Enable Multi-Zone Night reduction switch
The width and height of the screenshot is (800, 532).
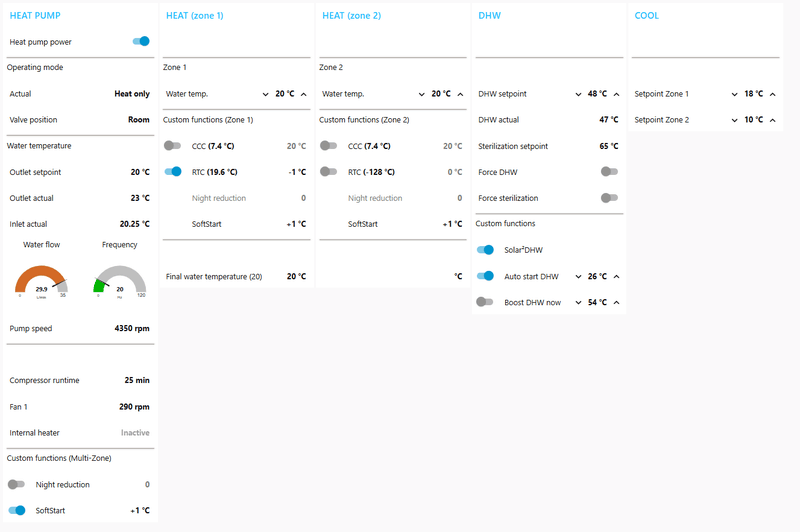(x=16, y=484)
